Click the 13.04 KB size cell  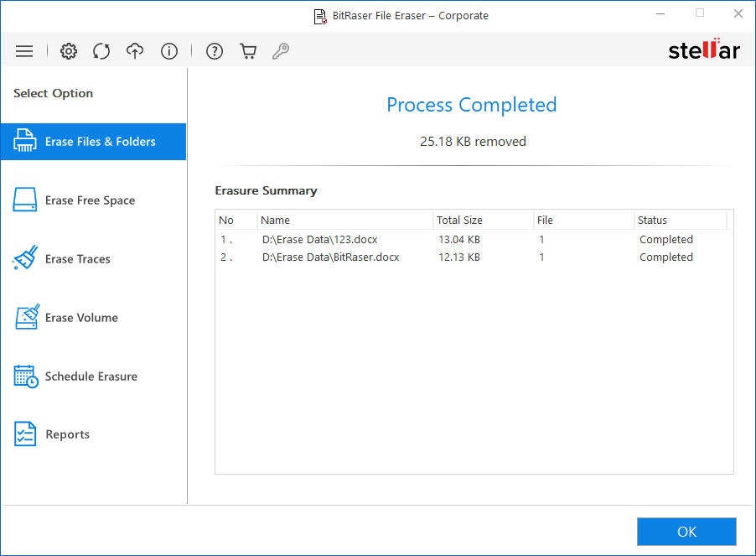click(459, 240)
